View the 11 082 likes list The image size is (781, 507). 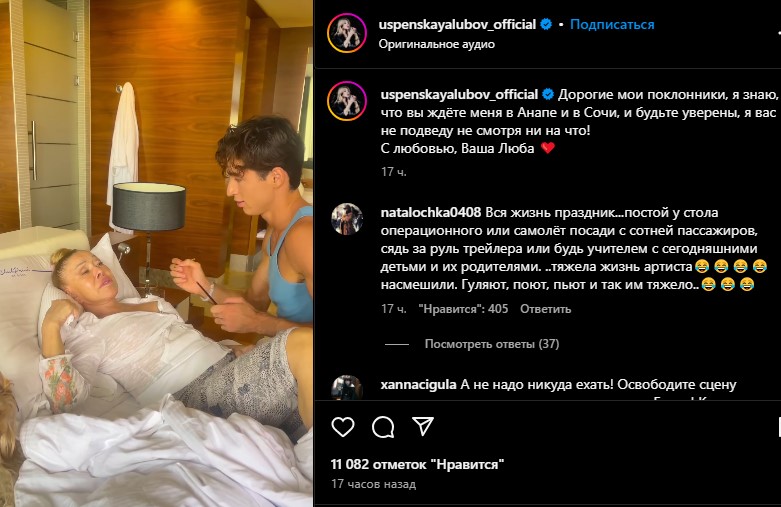pos(417,464)
